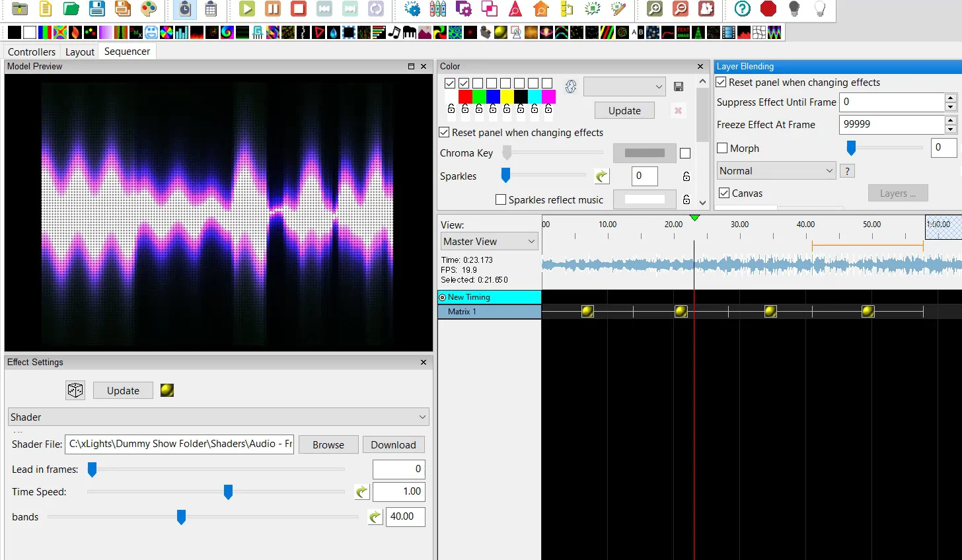Click the Layers... button
The width and height of the screenshot is (962, 560).
[898, 193]
